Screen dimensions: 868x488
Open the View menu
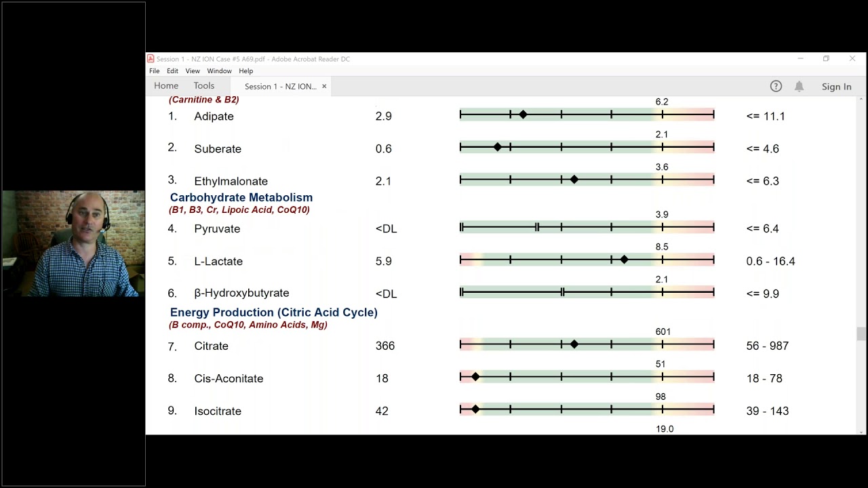click(x=193, y=71)
